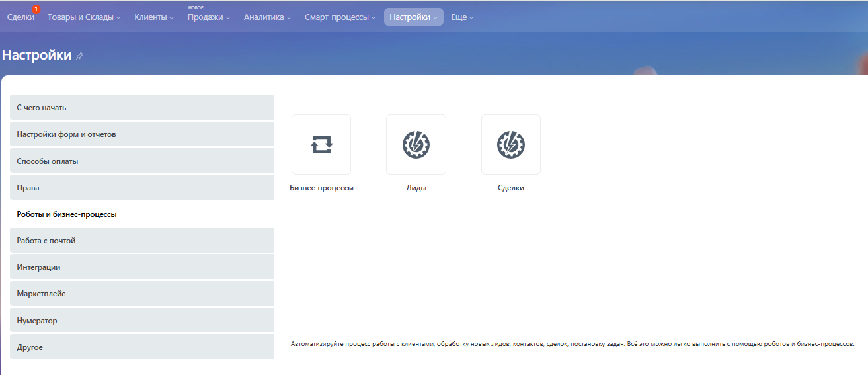868x375 pixels.
Task: Open Сделки in the top menu
Action: point(20,17)
